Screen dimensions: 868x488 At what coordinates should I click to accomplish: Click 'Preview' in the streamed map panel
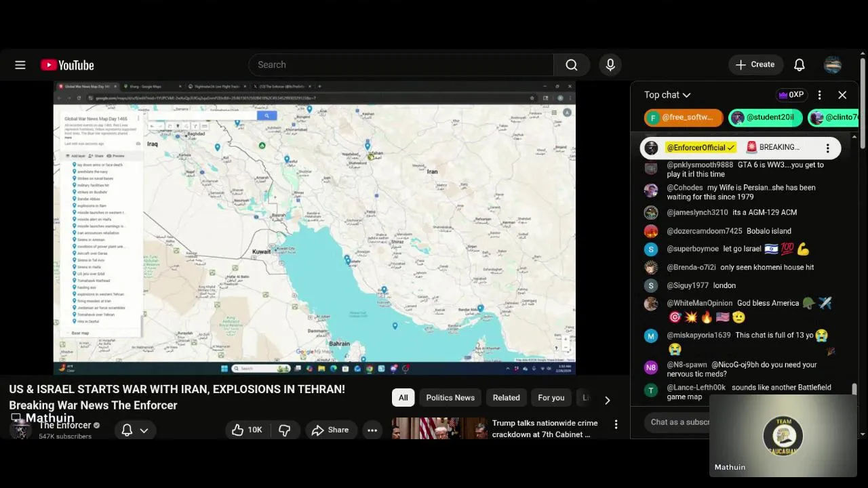(116, 156)
